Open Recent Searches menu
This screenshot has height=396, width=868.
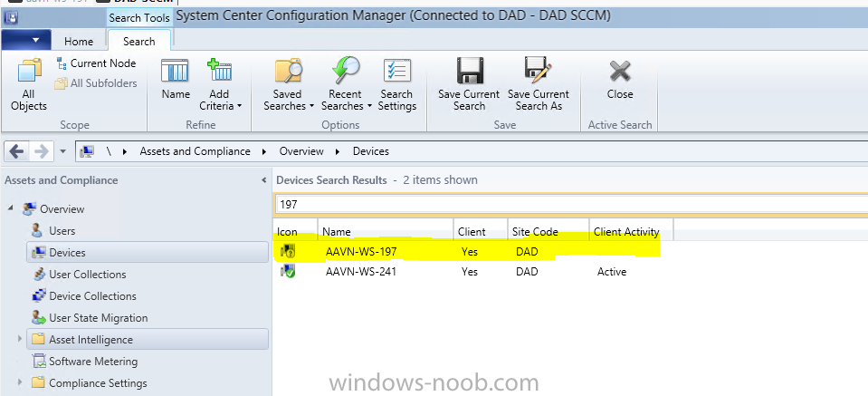346,85
